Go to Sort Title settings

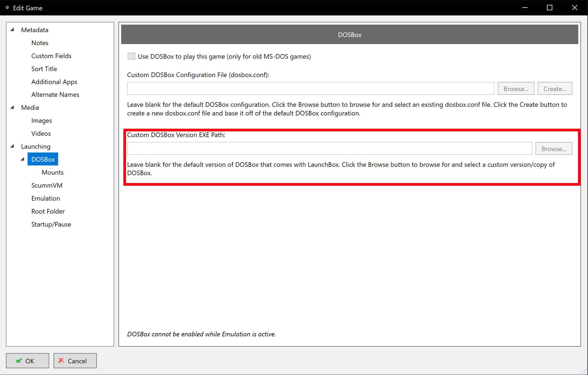[44, 69]
